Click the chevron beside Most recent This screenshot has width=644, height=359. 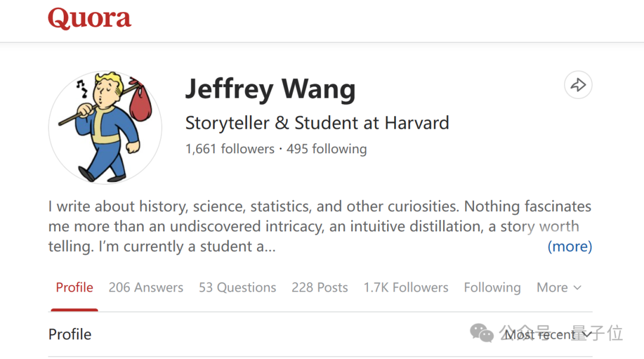(587, 335)
